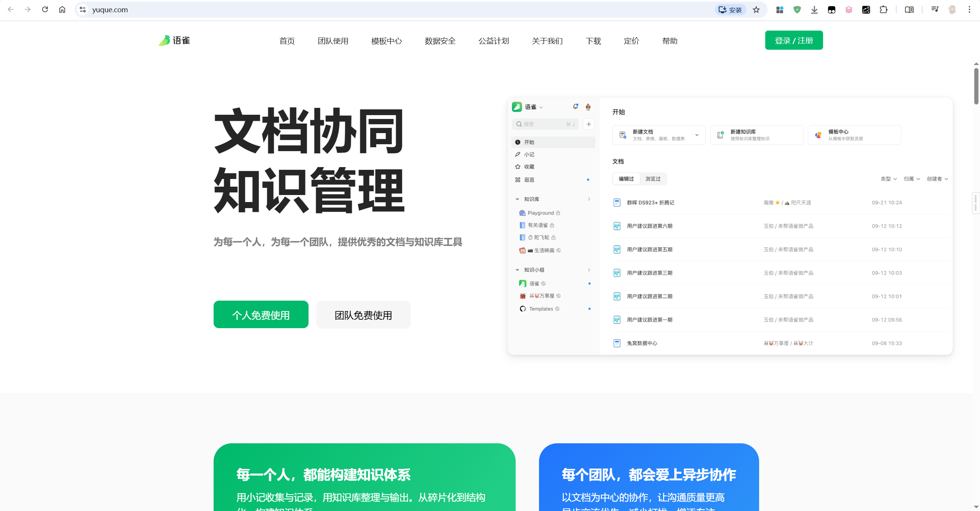Bookmark page with star icon
This screenshot has width=980, height=511.
click(756, 10)
